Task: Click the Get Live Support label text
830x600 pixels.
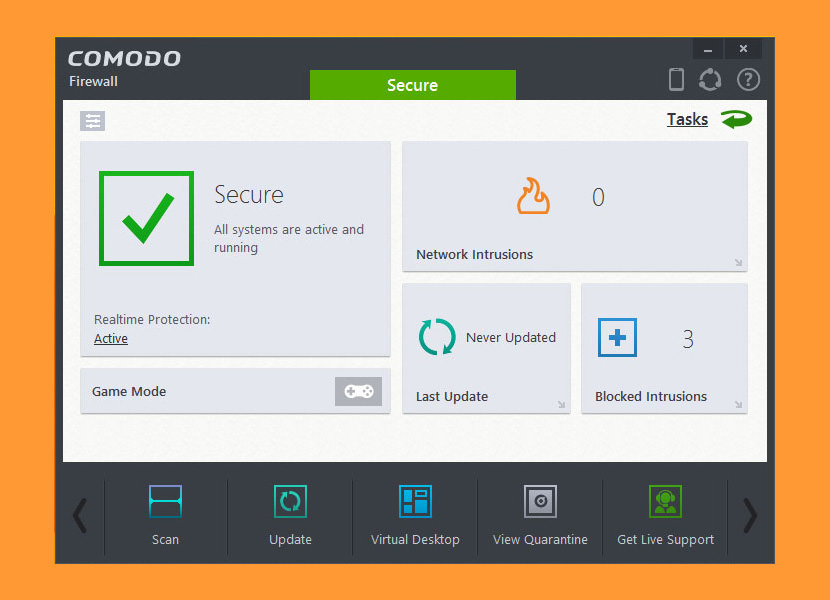Action: coord(665,540)
